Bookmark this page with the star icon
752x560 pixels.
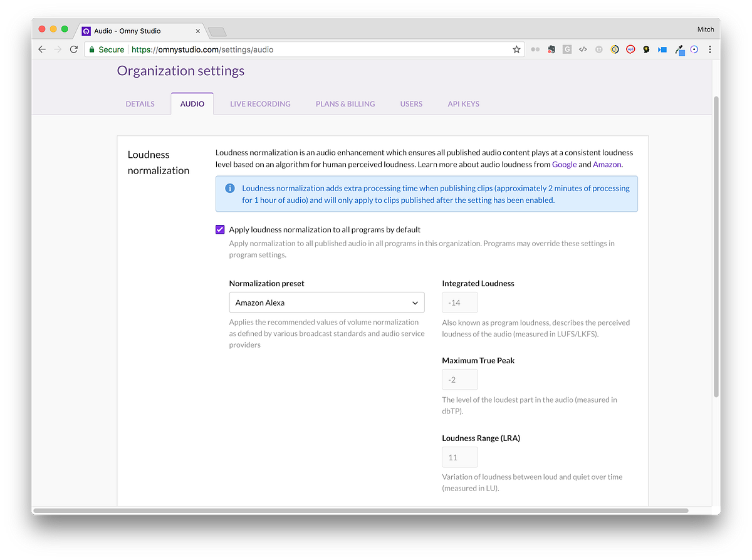[x=516, y=49]
